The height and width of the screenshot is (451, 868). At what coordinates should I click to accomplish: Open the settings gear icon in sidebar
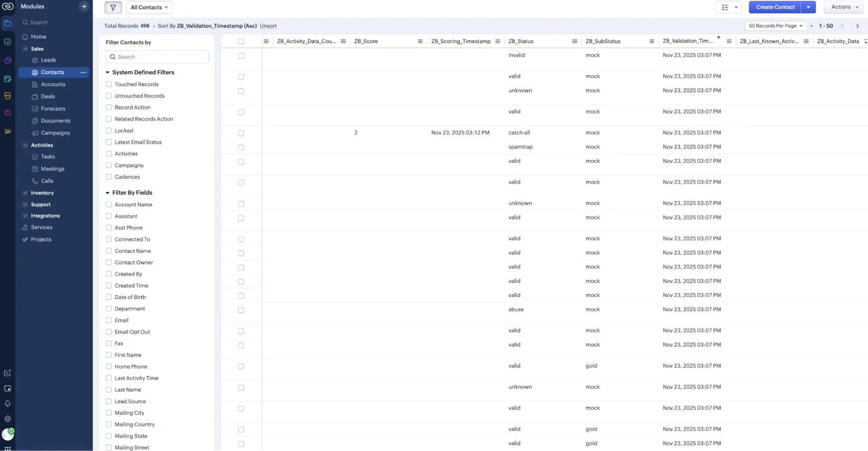point(7,419)
